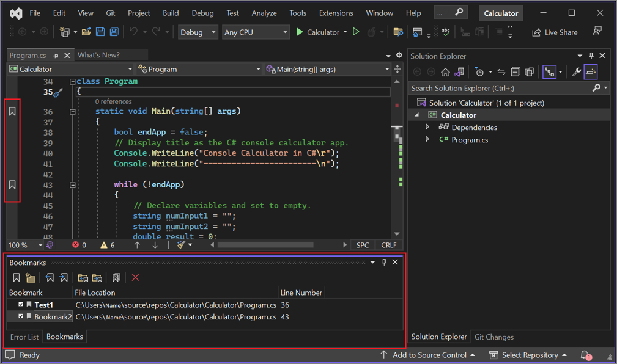Create a new bookmark in Bookmarks window
Viewport: 617px width, 364px height.
(17, 277)
